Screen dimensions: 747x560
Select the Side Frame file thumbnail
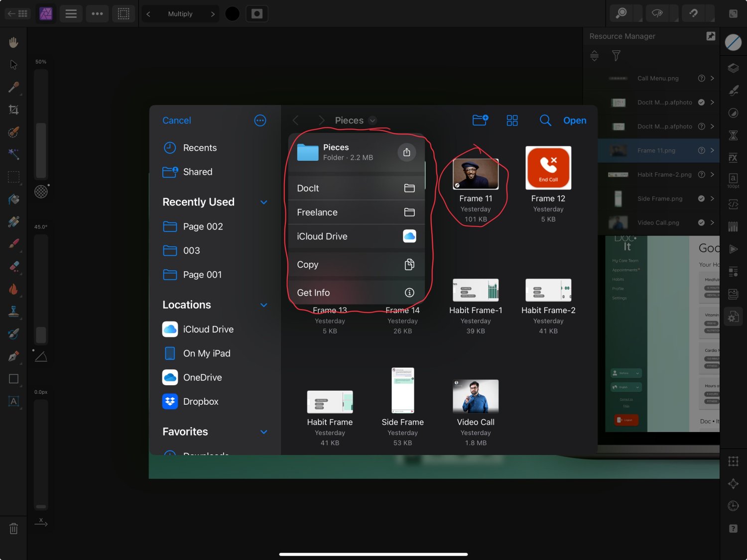pos(403,390)
